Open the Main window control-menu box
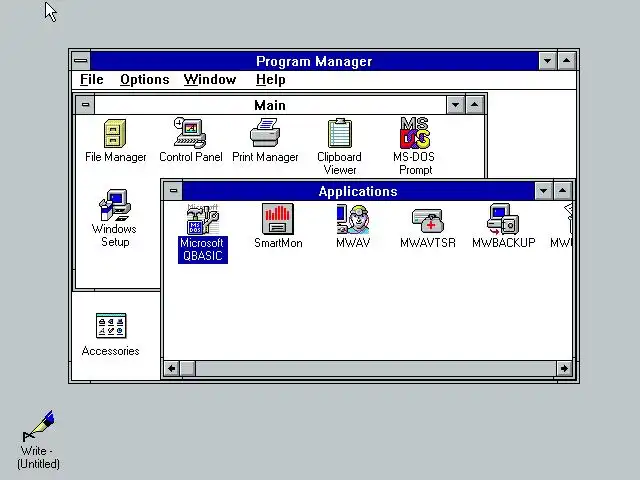The width and height of the screenshot is (640, 480). (x=85, y=105)
